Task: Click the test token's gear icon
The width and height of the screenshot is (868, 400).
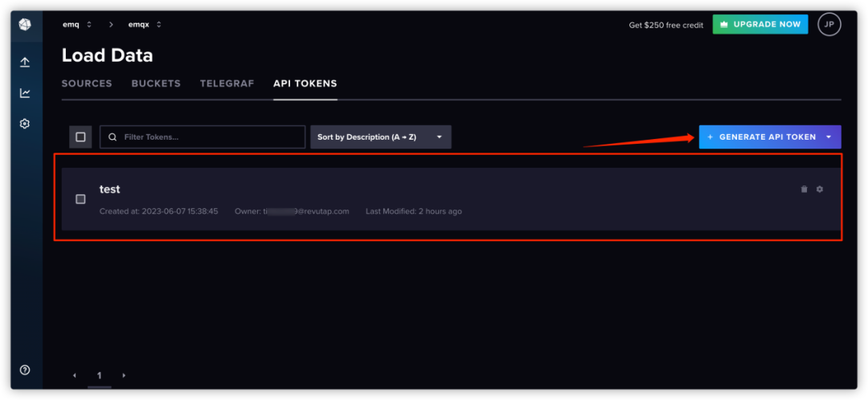Action: [x=820, y=190]
